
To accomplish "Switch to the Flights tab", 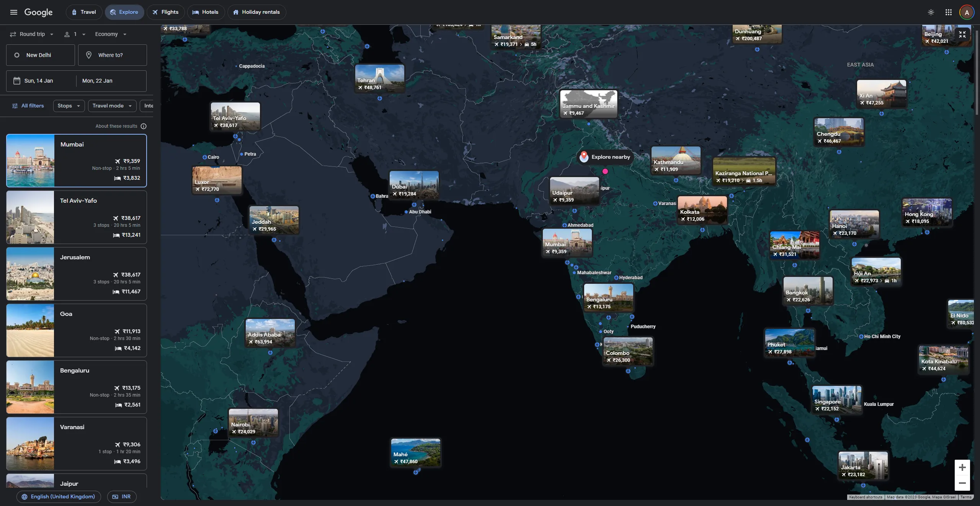I will tap(165, 12).
